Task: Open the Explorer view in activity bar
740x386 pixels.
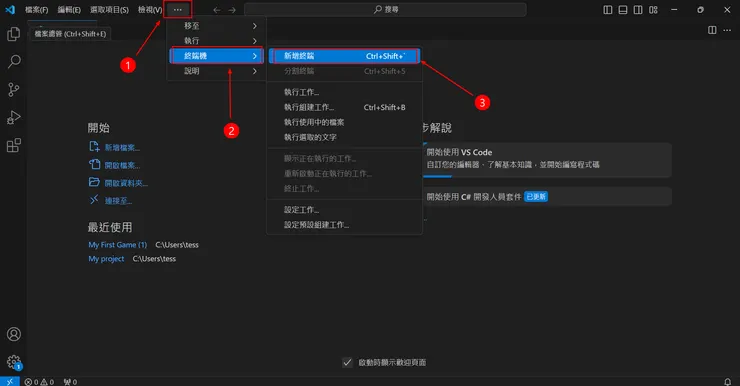Action: pos(14,34)
